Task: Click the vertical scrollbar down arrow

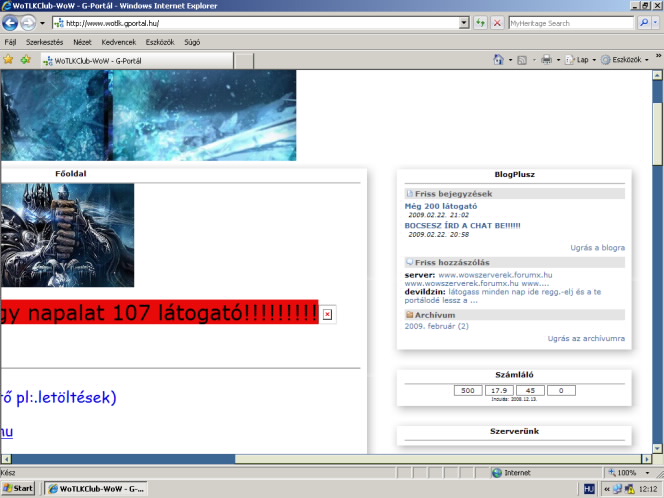Action: (x=657, y=448)
